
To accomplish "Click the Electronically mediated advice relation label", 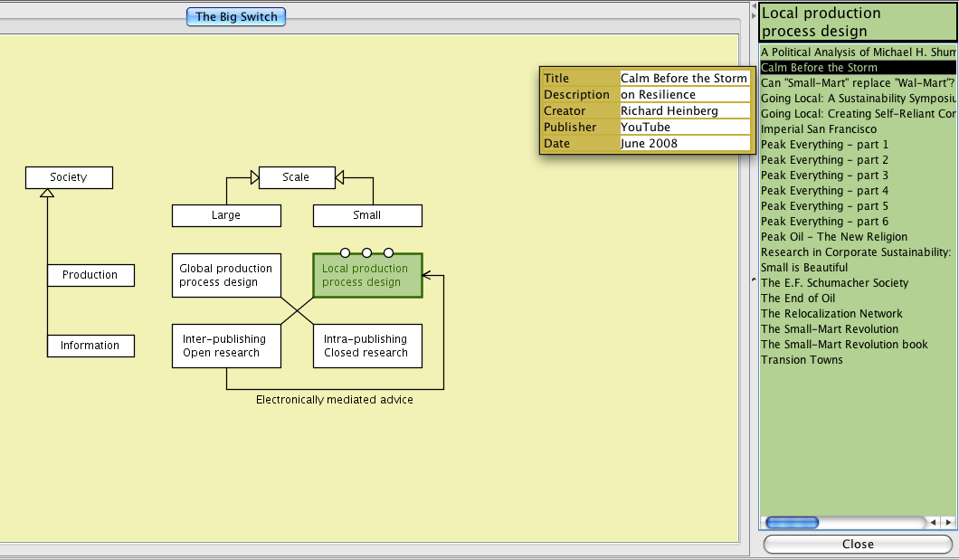I will tap(335, 400).
